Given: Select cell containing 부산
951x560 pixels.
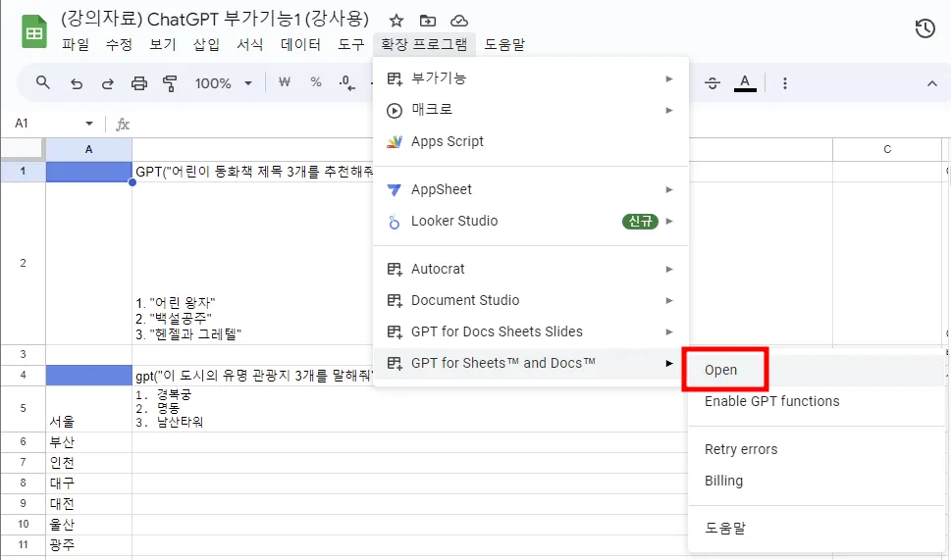Looking at the screenshot, I should click(x=88, y=442).
